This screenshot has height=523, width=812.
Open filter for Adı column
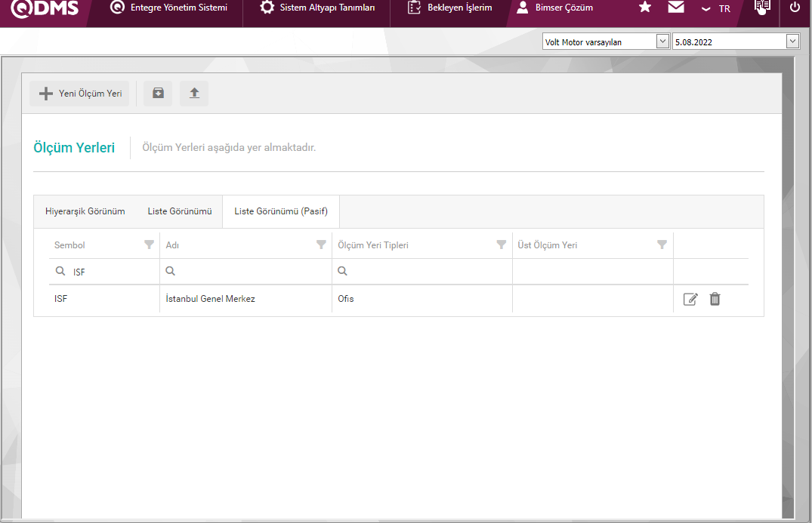321,245
